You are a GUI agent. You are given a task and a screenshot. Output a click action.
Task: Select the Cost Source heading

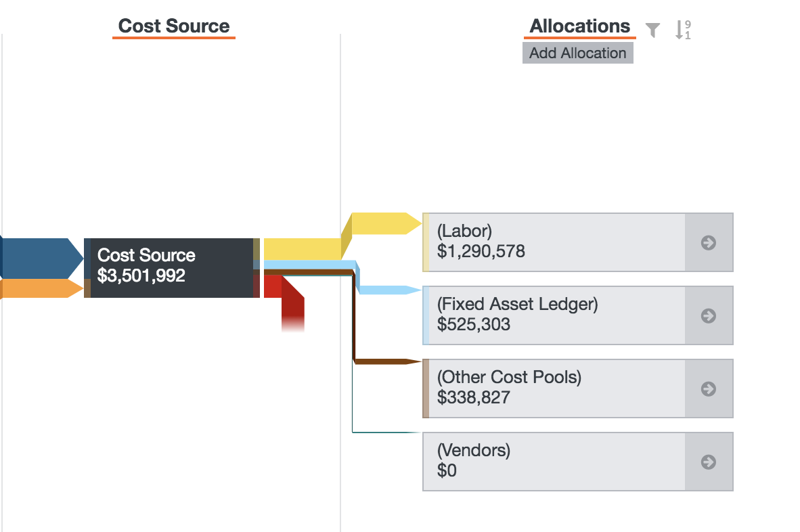tap(174, 26)
